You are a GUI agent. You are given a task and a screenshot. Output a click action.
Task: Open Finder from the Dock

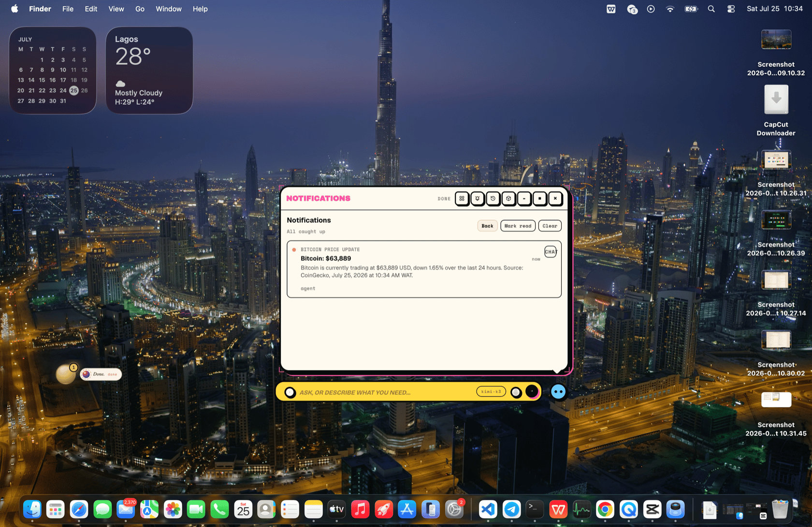point(32,509)
